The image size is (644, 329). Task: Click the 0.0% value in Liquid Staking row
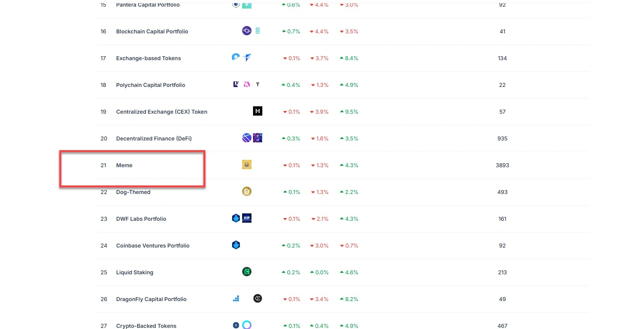pyautogui.click(x=319, y=272)
